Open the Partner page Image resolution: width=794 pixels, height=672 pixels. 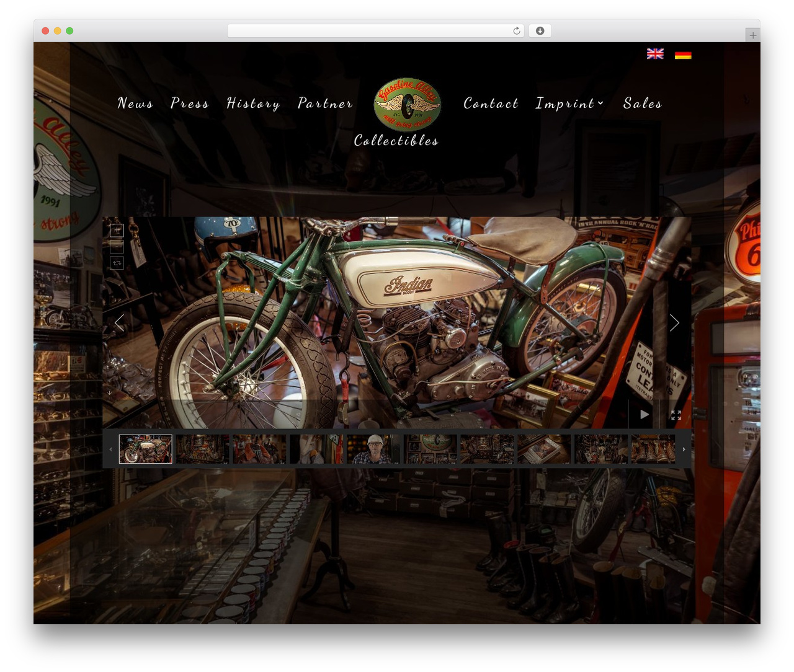[325, 103]
